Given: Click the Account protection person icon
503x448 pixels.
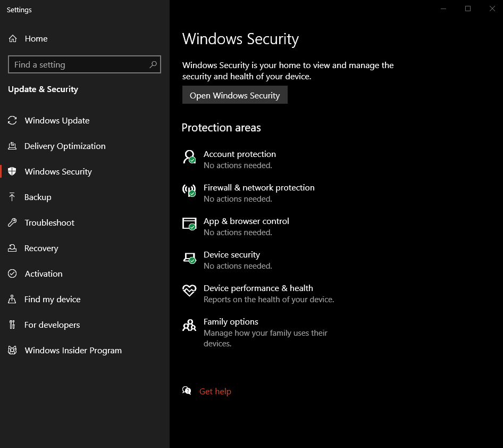Looking at the screenshot, I should click(189, 157).
